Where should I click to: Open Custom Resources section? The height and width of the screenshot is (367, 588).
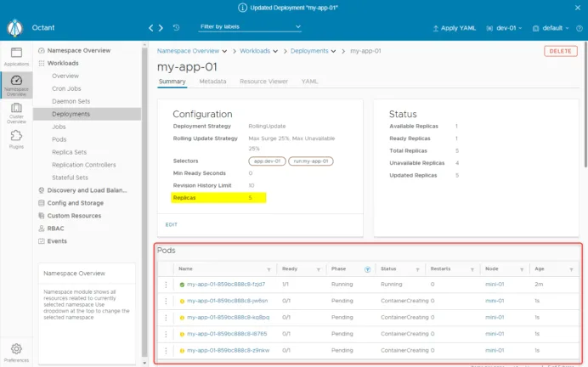[74, 216]
